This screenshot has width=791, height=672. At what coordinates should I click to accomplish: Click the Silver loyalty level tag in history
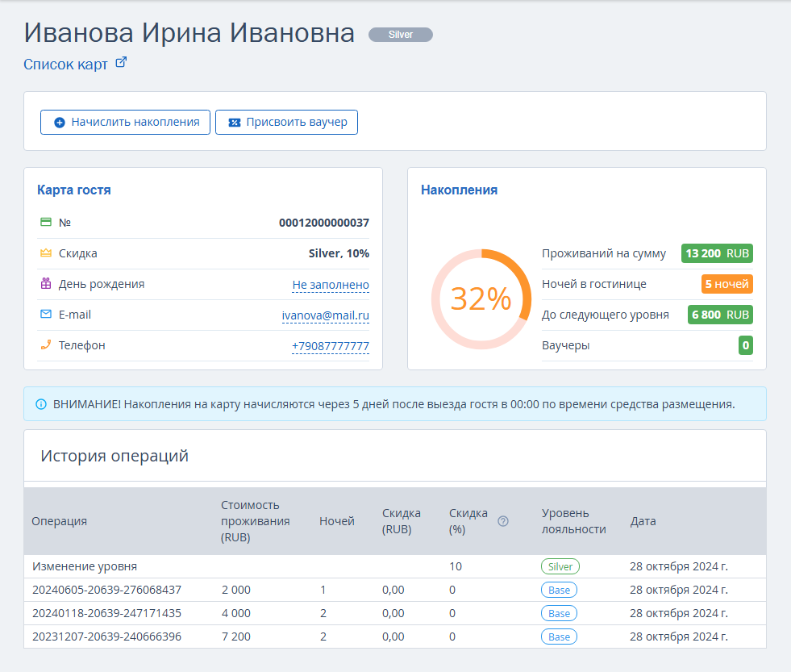click(560, 566)
